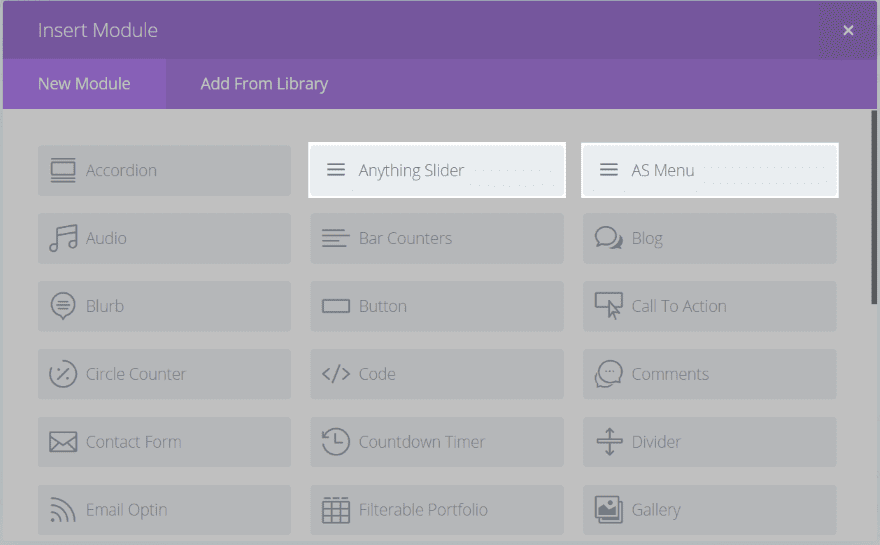Close the Insert Module dialog

[x=848, y=31]
